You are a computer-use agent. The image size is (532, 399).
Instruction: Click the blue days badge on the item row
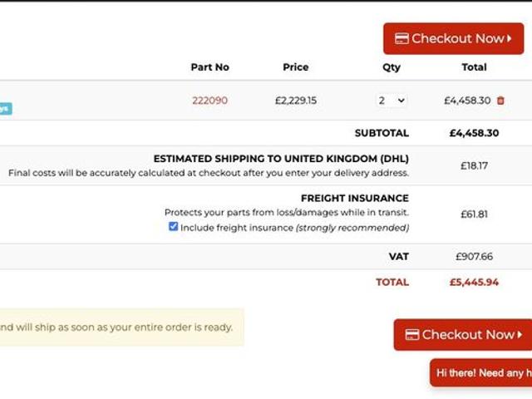(5, 108)
